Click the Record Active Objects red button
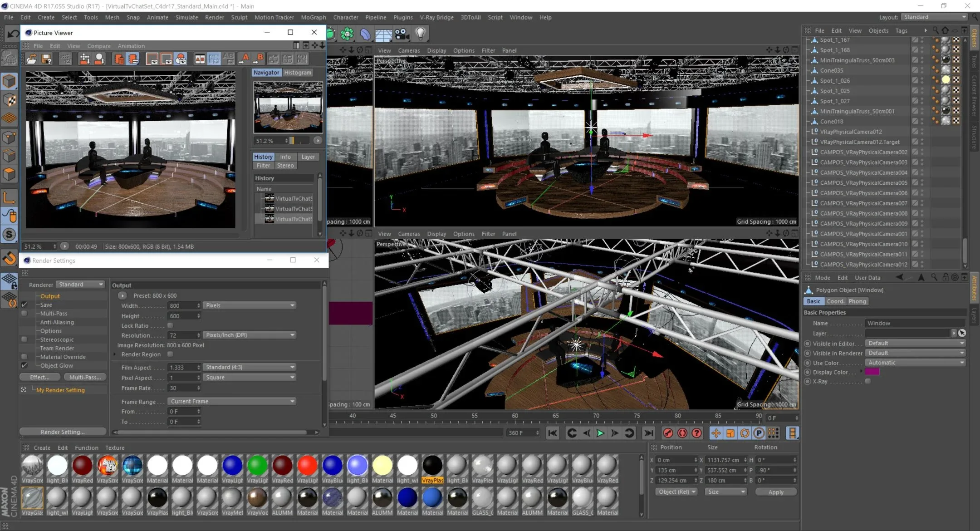The height and width of the screenshot is (531, 980). tap(667, 433)
